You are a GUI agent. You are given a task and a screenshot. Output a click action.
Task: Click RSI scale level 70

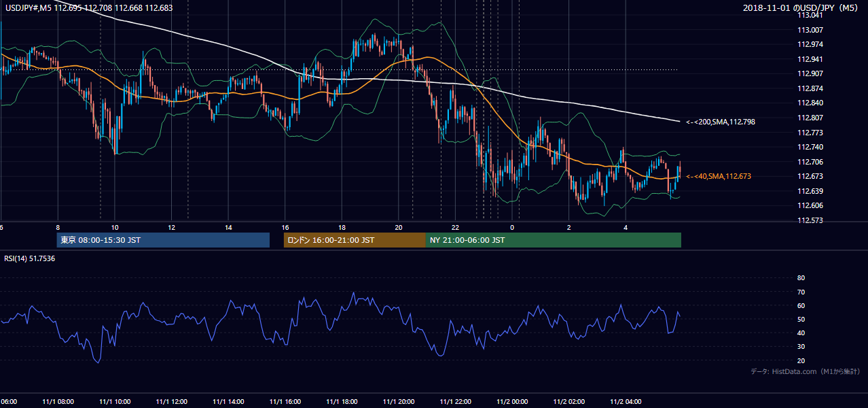(x=801, y=292)
